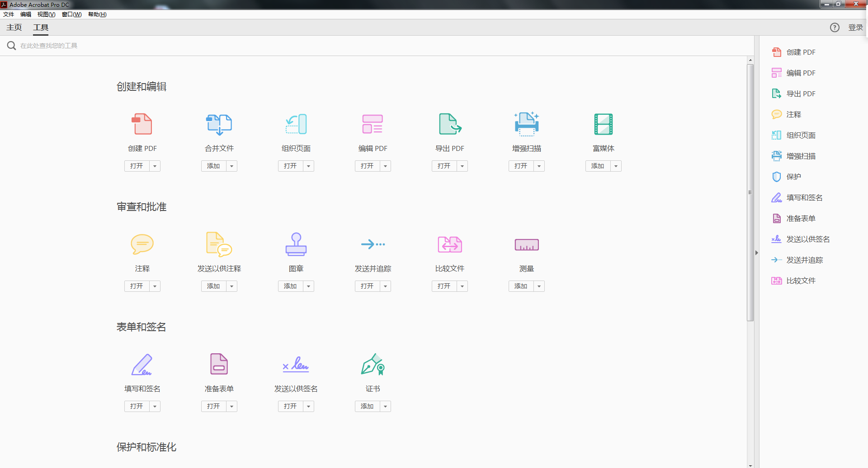Expand dropdown arrow under 测量
Screen dimensions: 868x468
[539, 286]
